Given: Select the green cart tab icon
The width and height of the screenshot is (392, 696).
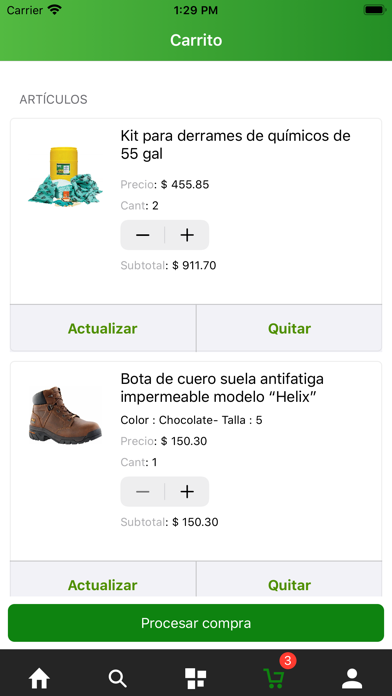Looking at the screenshot, I should pos(274,679).
